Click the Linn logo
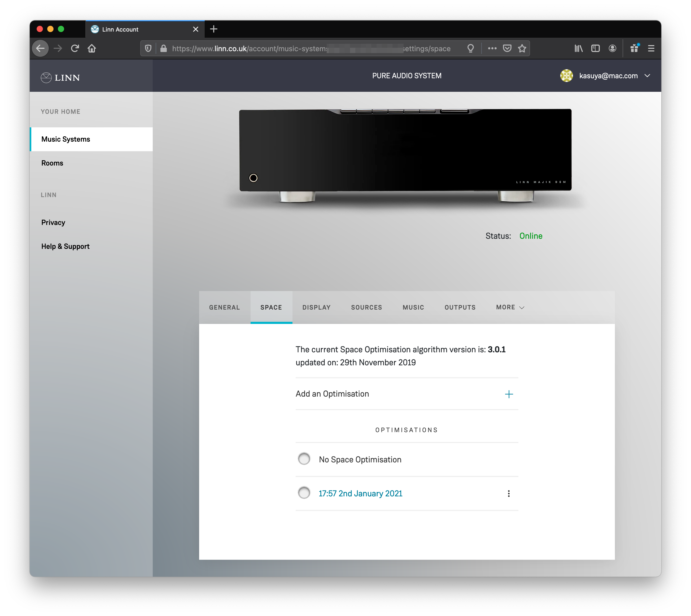The width and height of the screenshot is (691, 616). click(x=60, y=77)
